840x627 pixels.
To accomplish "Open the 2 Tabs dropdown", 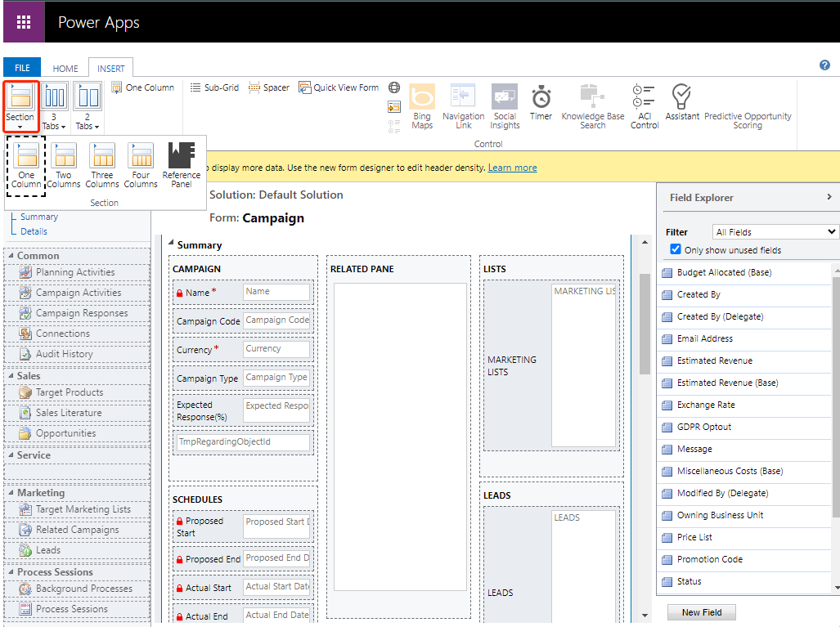I will 88,106.
